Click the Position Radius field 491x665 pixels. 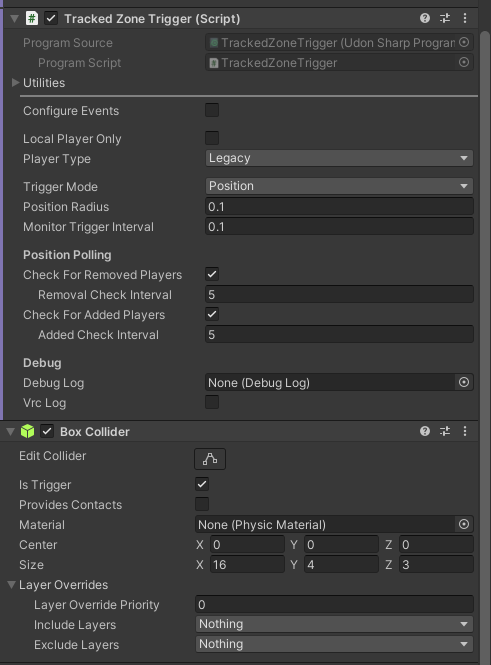339,207
